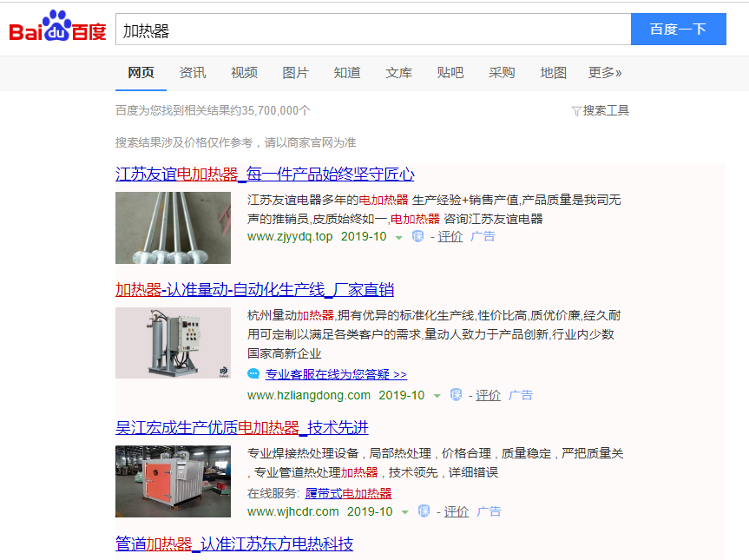Screen dimensions: 749x560
Task: Click the control cabinet heater thumbnail
Action: [173, 343]
